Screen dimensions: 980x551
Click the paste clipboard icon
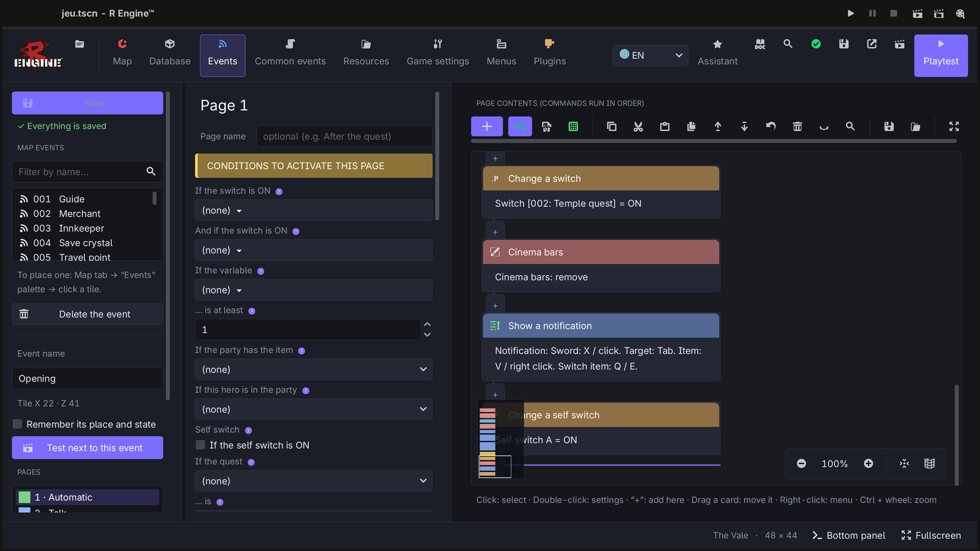pyautogui.click(x=665, y=127)
